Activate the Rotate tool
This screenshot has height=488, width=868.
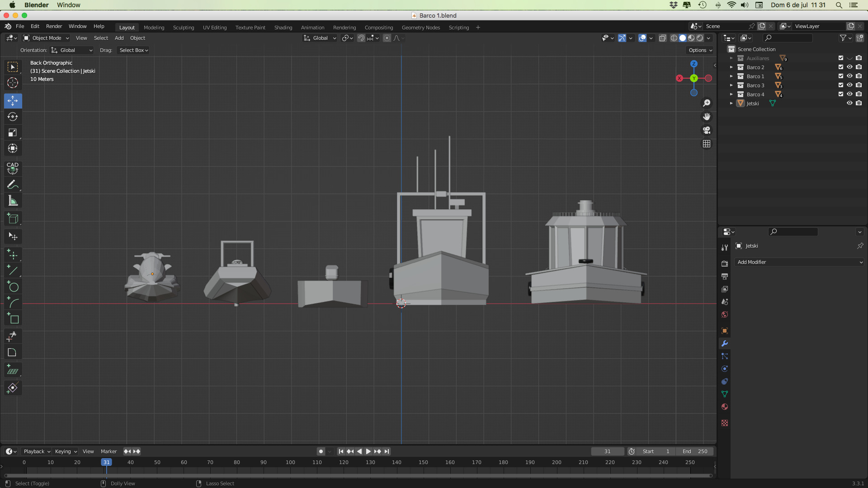[13, 117]
